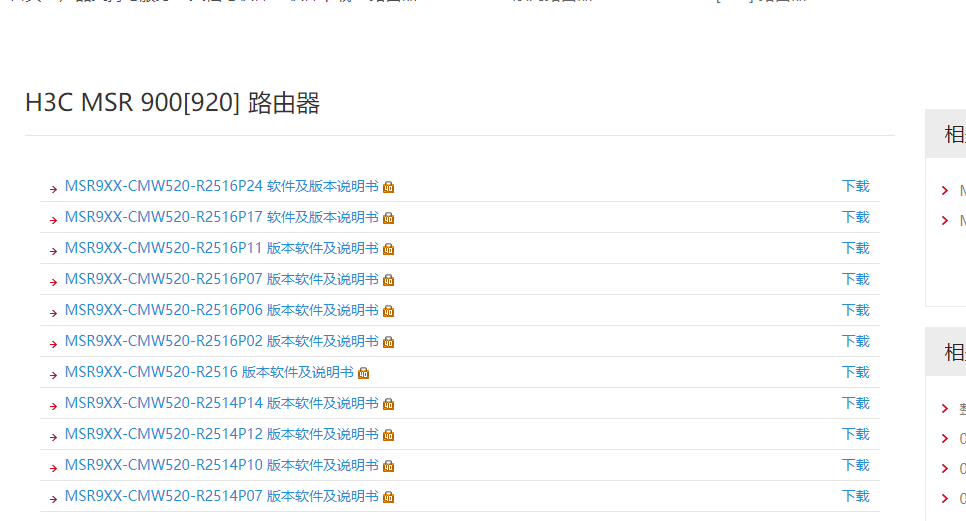Click red arrow bullet before R2516P06 entry
This screenshot has height=521, width=966.
pyautogui.click(x=54, y=313)
